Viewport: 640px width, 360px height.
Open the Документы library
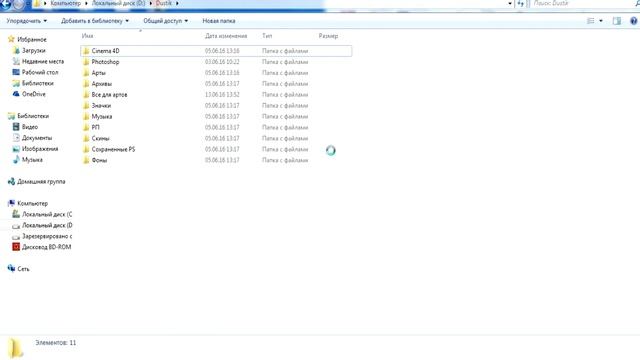[x=37, y=138]
